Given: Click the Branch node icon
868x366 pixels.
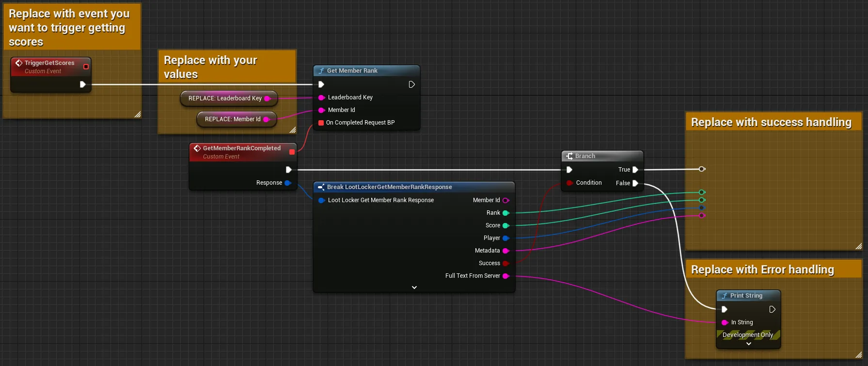Looking at the screenshot, I should [569, 156].
